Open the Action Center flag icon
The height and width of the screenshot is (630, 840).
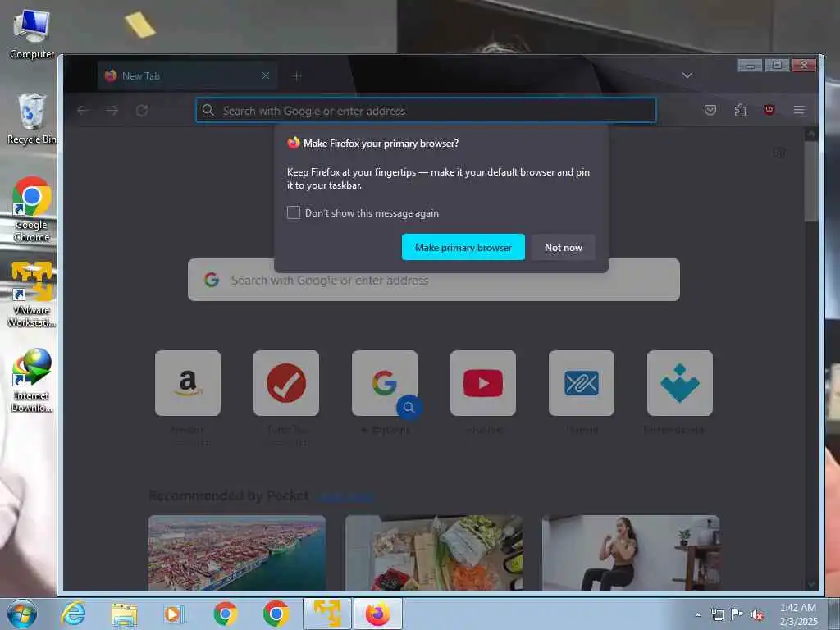click(x=737, y=614)
